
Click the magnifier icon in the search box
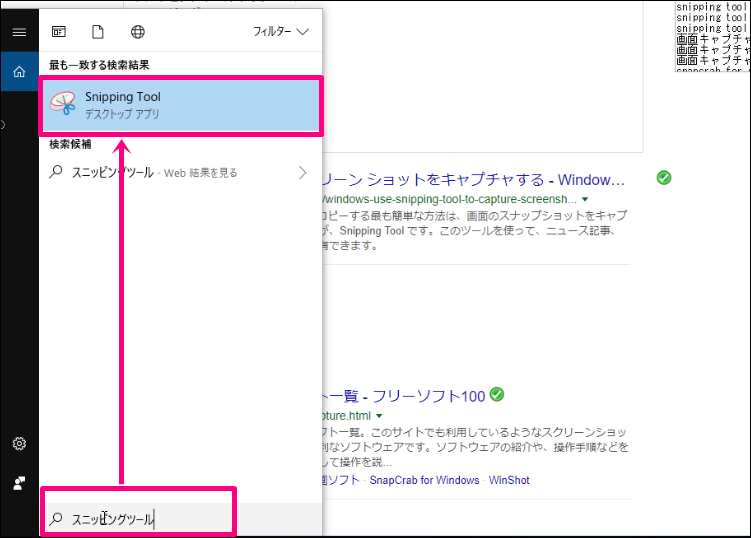[56, 518]
